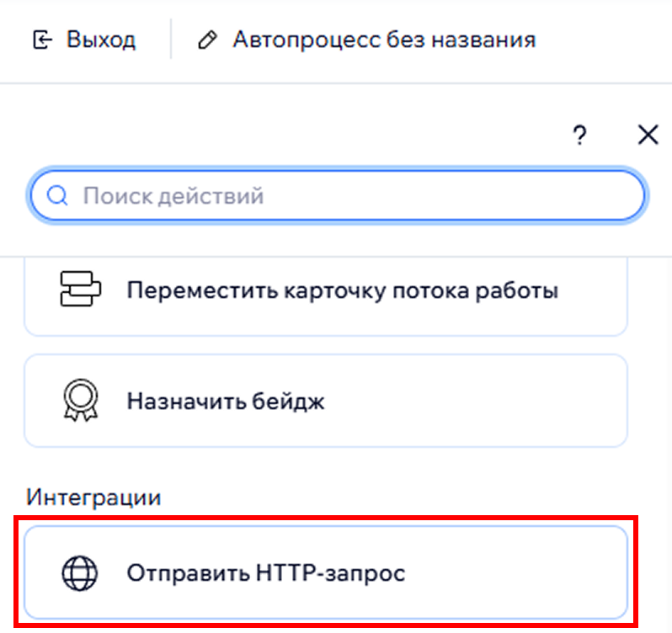672x633 pixels.
Task: Click the Интеграции section heading
Action: coord(93,497)
